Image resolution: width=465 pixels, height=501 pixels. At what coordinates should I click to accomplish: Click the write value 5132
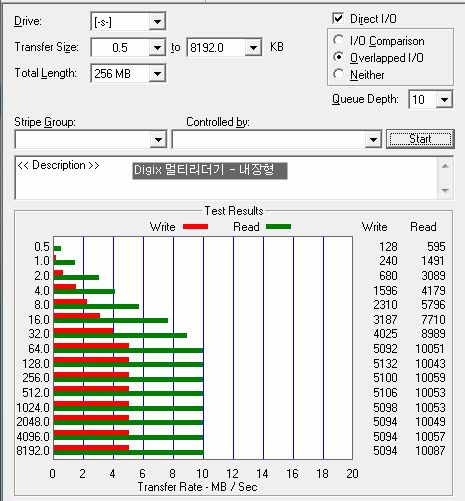point(385,363)
